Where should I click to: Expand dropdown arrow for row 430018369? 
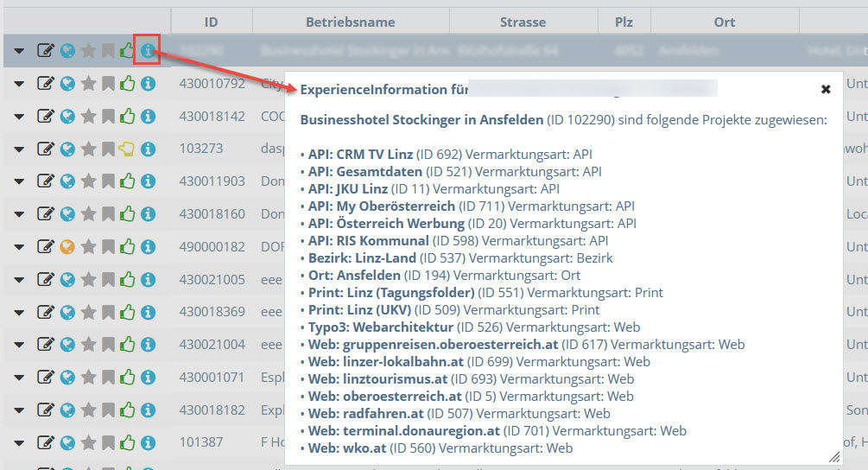tap(19, 312)
